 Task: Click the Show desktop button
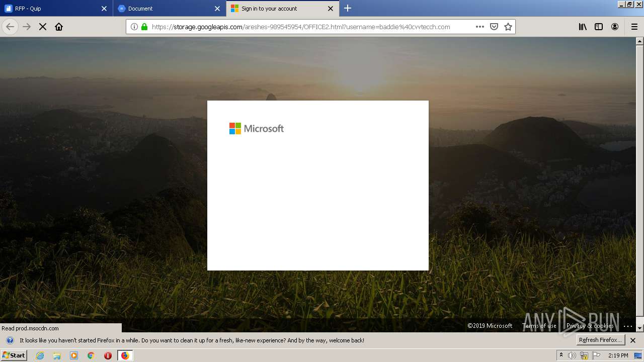pyautogui.click(x=638, y=355)
